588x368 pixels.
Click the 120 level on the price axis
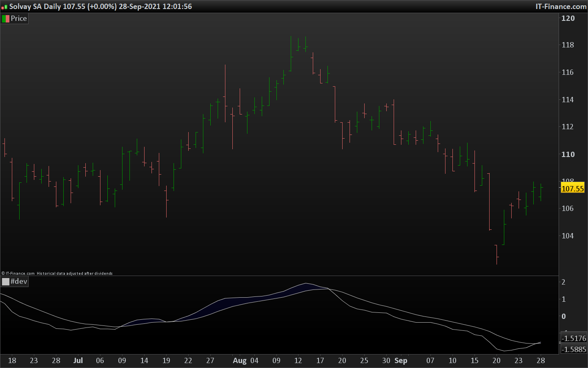pyautogui.click(x=568, y=18)
